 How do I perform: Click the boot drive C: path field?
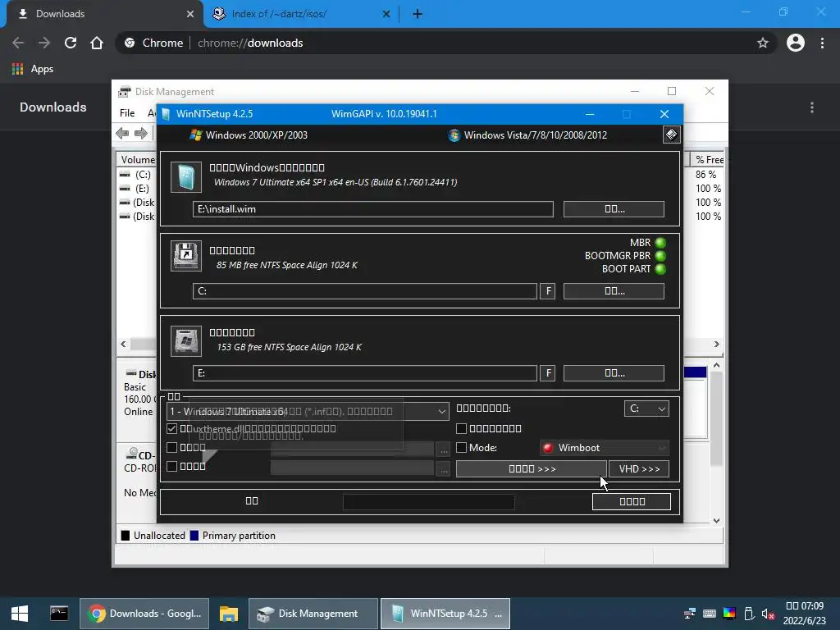click(x=365, y=291)
